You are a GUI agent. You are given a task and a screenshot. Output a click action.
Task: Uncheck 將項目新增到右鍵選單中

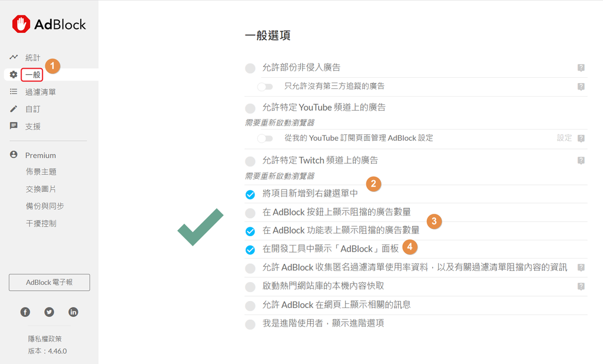250,194
